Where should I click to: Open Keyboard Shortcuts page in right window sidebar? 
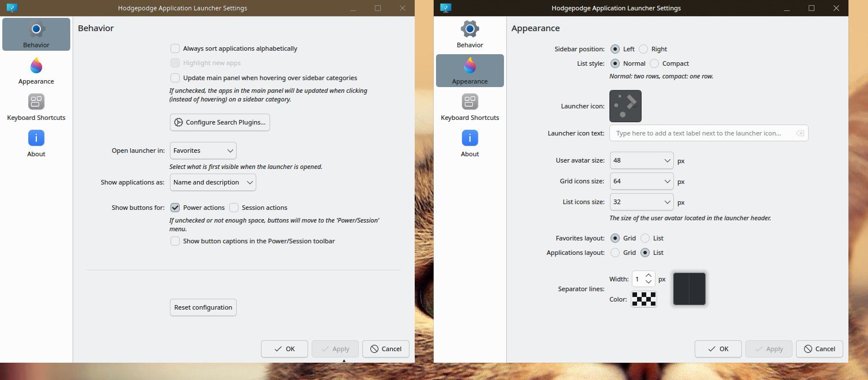(x=470, y=107)
